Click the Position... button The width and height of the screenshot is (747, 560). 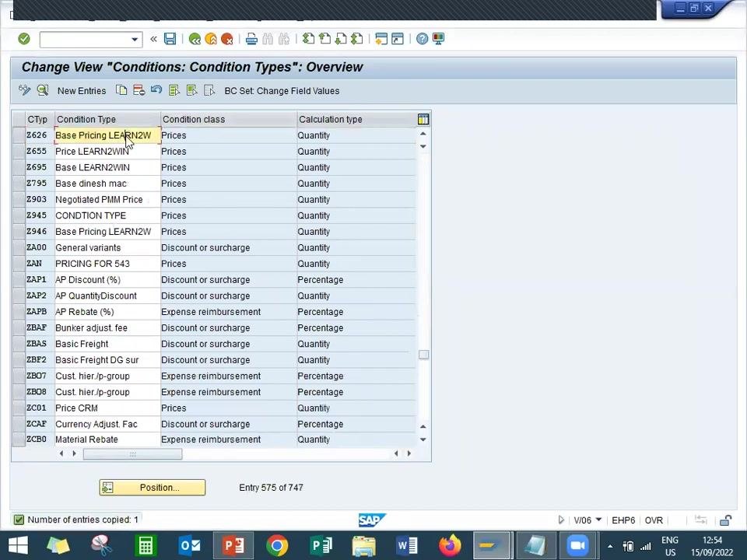click(x=153, y=487)
